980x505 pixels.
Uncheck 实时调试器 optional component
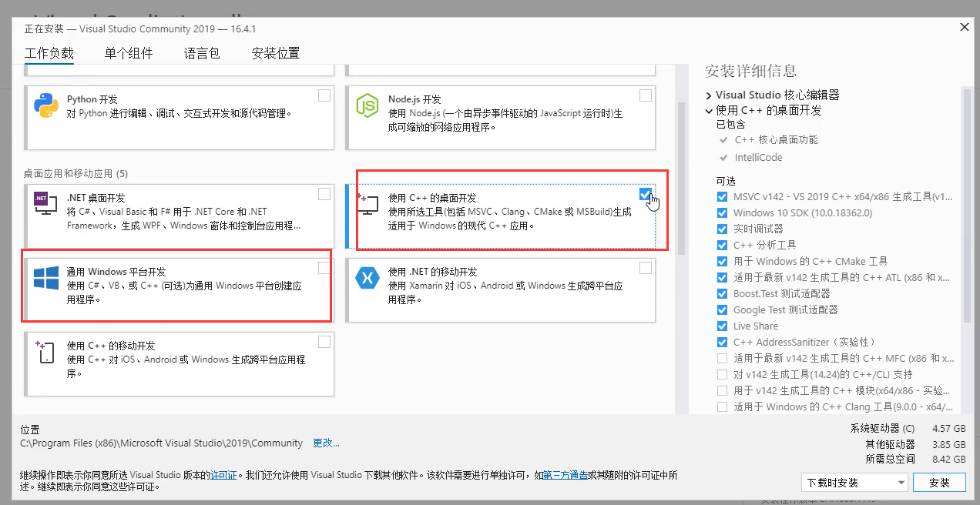coord(722,229)
